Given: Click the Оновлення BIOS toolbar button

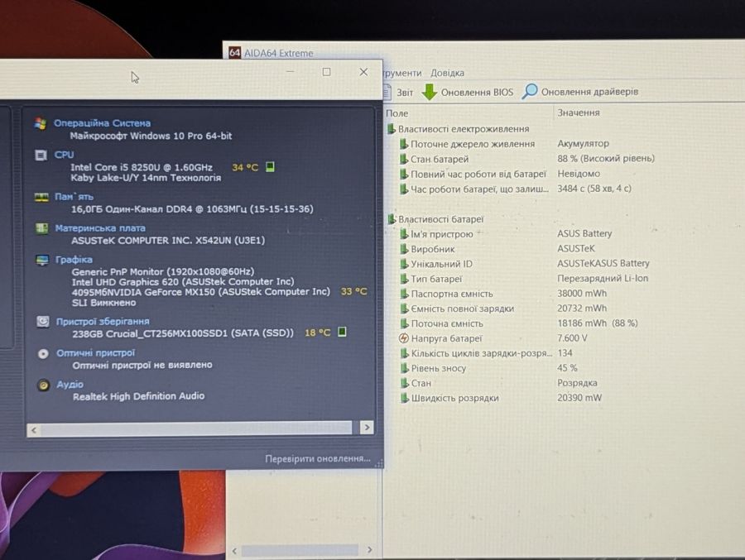Looking at the screenshot, I should click(468, 92).
